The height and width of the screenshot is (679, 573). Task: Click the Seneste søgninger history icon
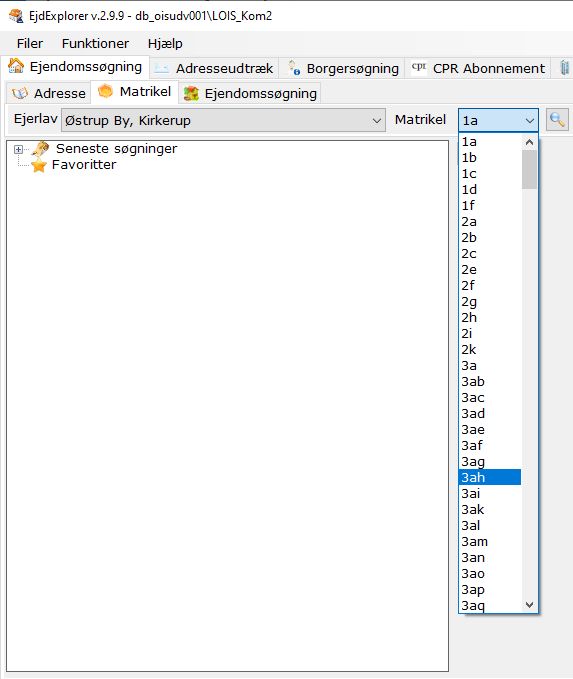[x=41, y=149]
